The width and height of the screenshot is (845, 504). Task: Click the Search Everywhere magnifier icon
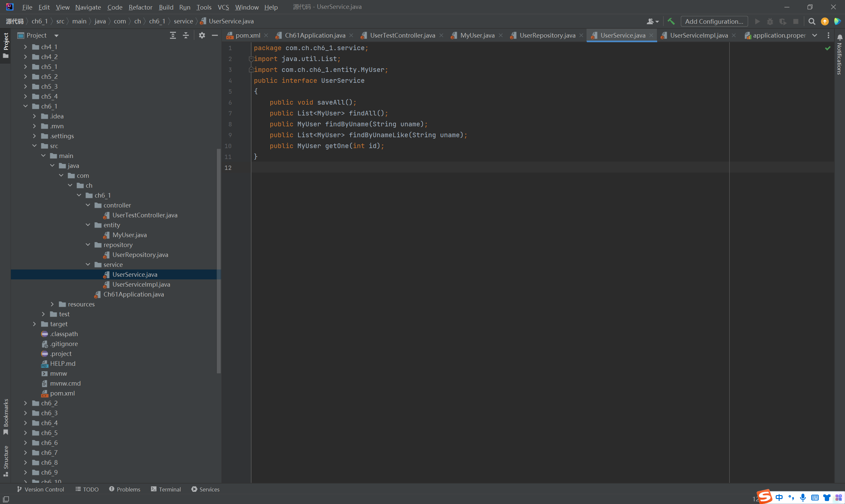coord(812,21)
